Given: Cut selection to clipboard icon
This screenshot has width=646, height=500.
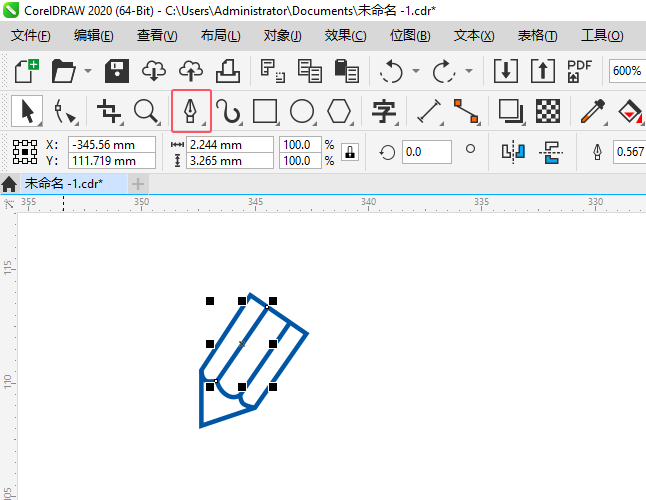Looking at the screenshot, I should 273,71.
